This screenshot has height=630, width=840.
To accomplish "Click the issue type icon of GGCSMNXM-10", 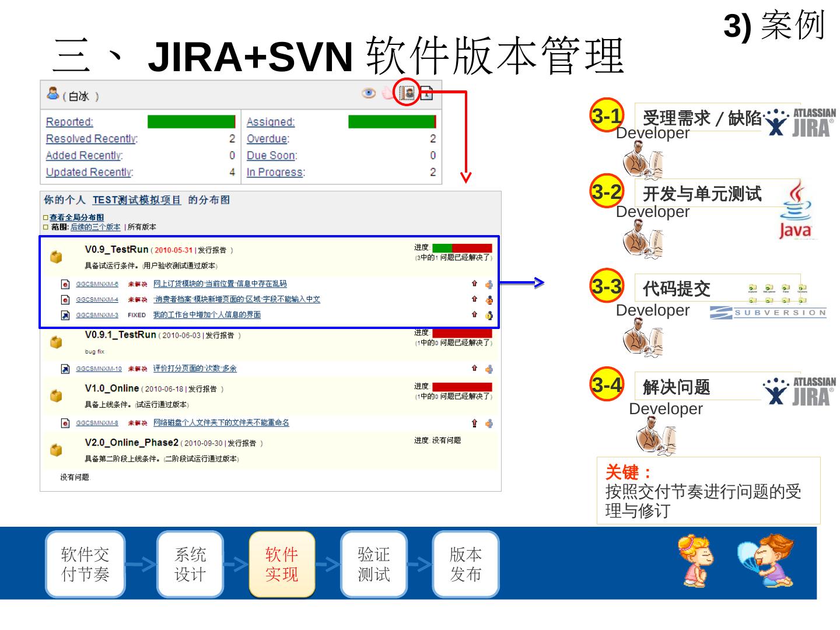I will point(65,369).
